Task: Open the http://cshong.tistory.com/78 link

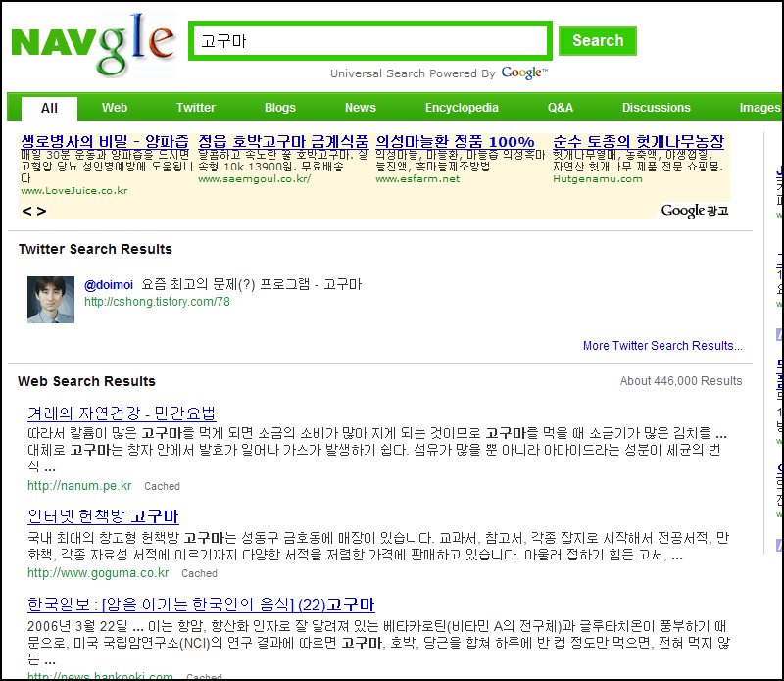Action: coord(157,302)
